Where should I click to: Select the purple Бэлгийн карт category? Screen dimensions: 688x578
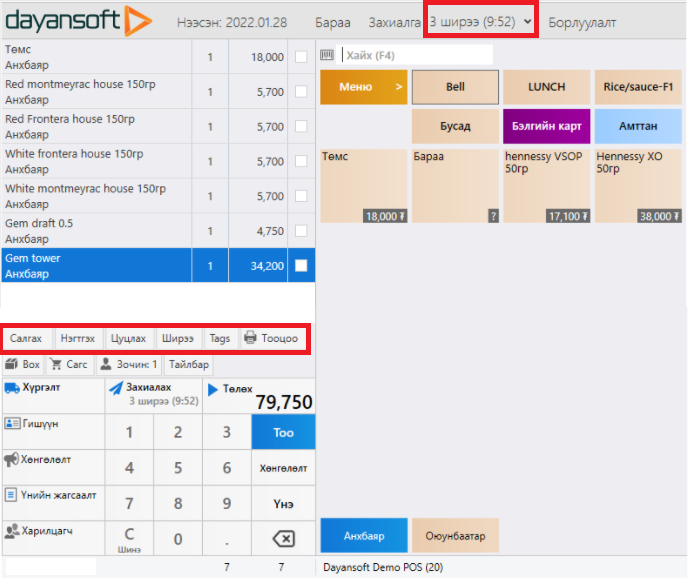[546, 126]
